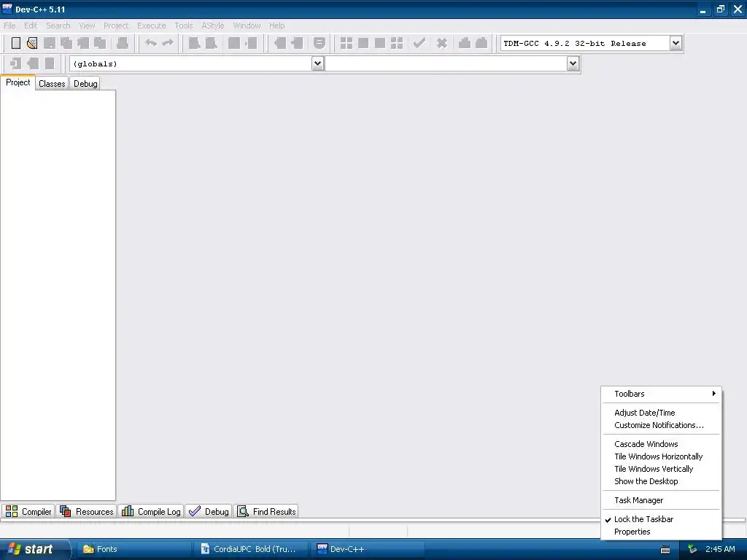Click the Rebuild All toolbar icon
The width and height of the screenshot is (747, 560).
pos(397,43)
